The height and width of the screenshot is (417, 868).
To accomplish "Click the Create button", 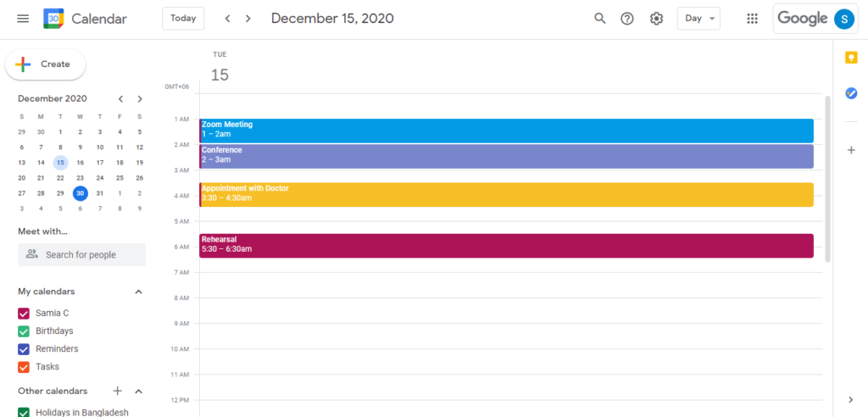I will (46, 64).
